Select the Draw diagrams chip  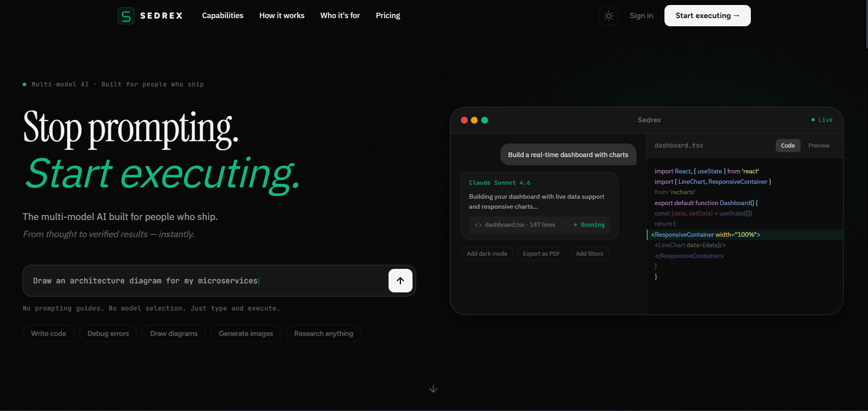174,334
